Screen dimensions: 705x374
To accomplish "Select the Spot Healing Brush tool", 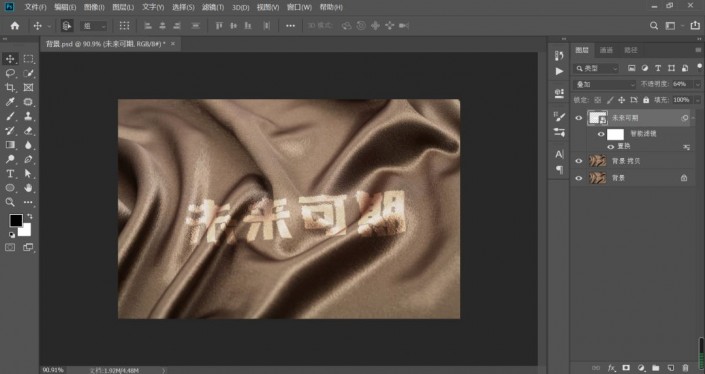I will (28, 102).
